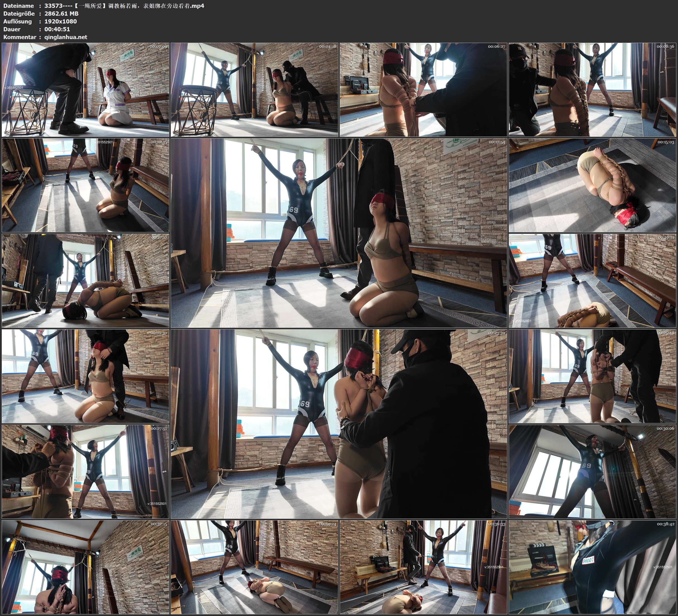Select the frame marked 00:04:18
This screenshot has width=678, height=616.
[254, 89]
